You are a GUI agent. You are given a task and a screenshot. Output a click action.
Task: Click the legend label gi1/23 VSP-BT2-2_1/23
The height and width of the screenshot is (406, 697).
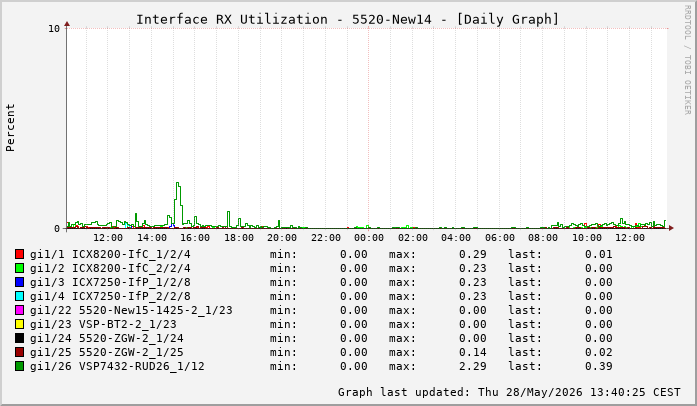click(x=103, y=324)
